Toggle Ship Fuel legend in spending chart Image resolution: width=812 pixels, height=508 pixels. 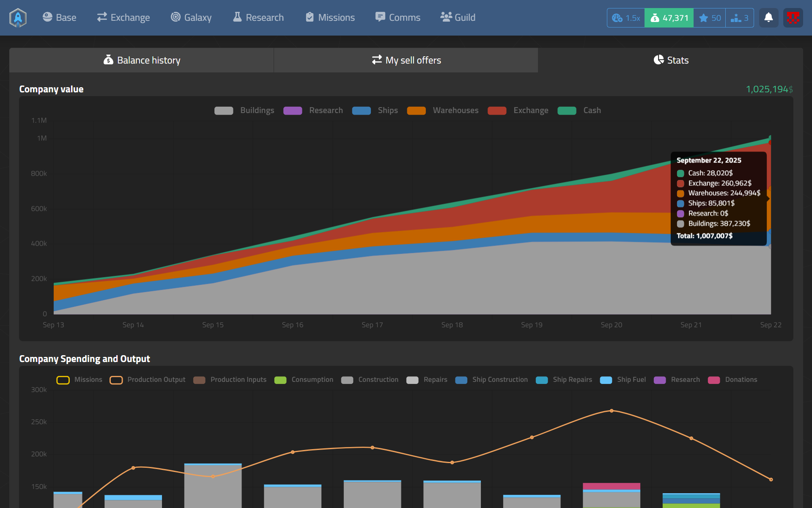pos(623,380)
